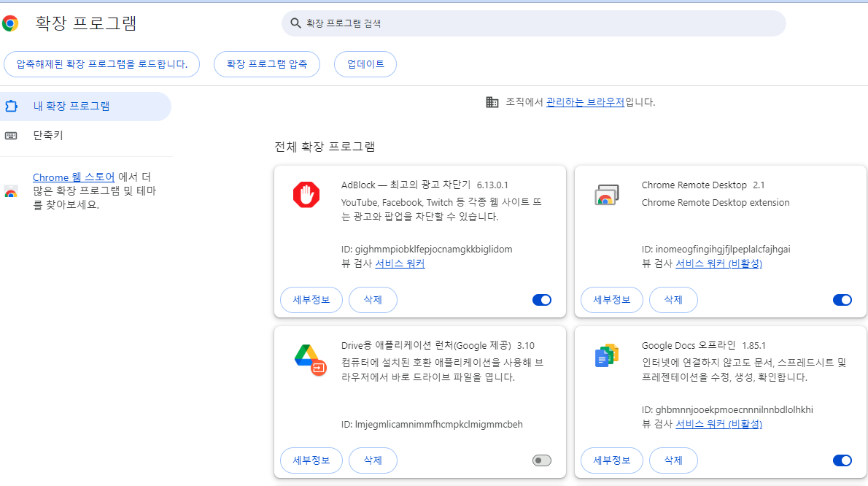Click the 확장 프로그램 page title
Viewport: 868px width, 486px height.
point(86,23)
